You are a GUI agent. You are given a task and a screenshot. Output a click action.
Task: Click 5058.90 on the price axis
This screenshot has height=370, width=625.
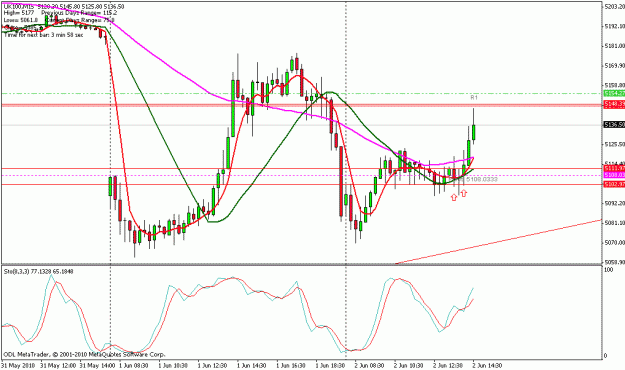pyautogui.click(x=615, y=262)
